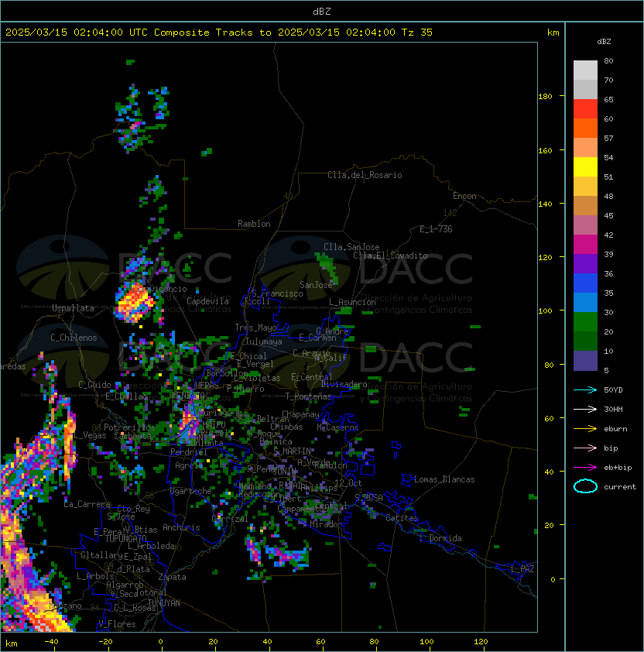The image size is (644, 652).
Task: Click the Chapanay place label
Action: click(x=300, y=414)
